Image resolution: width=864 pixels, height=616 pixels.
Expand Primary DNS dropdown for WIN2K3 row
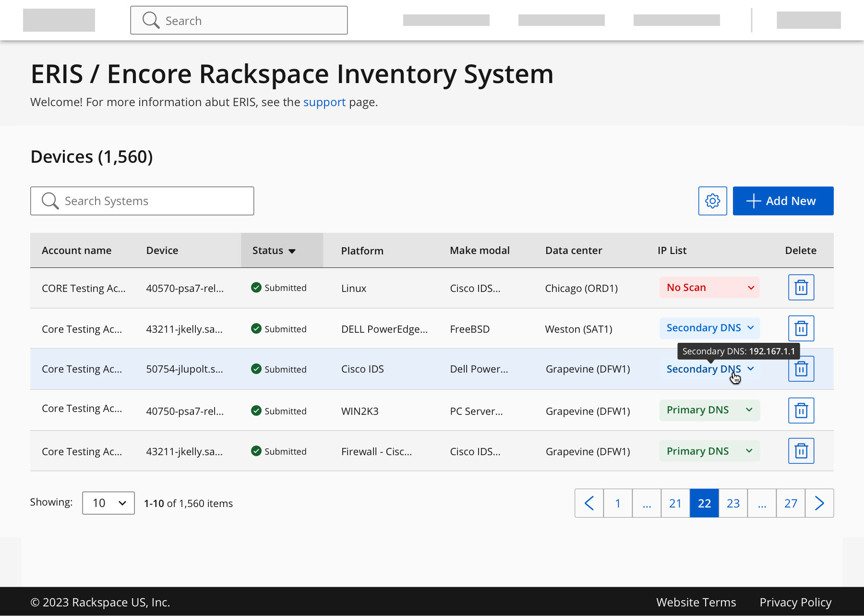709,410
